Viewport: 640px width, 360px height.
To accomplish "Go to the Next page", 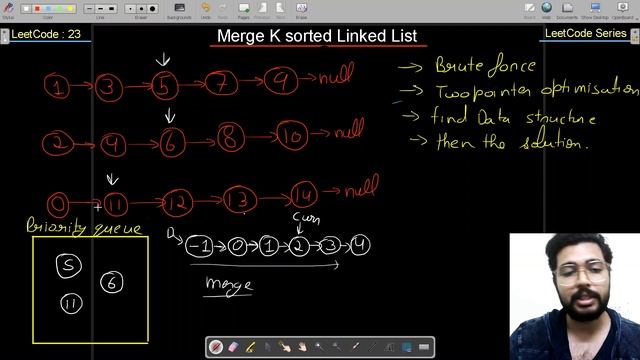I will (x=280, y=10).
